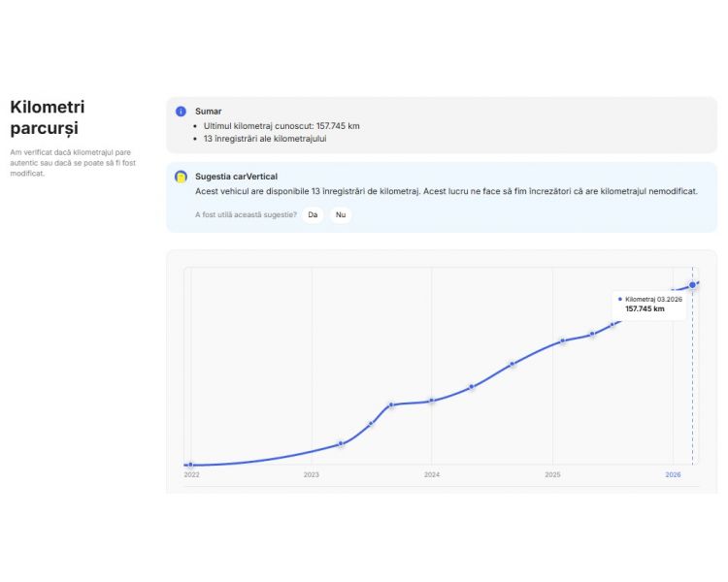Click the 2024 label on the chart axis
Image resolution: width=728 pixels, height=582 pixels.
[x=432, y=474]
